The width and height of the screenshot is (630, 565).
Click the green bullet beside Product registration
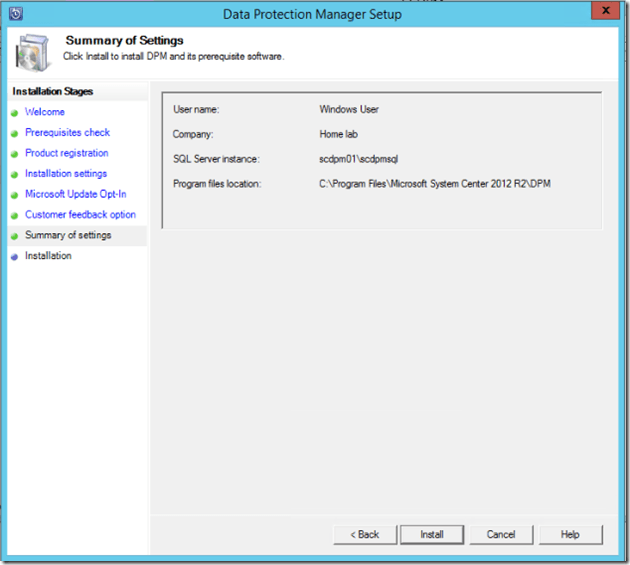pos(14,154)
